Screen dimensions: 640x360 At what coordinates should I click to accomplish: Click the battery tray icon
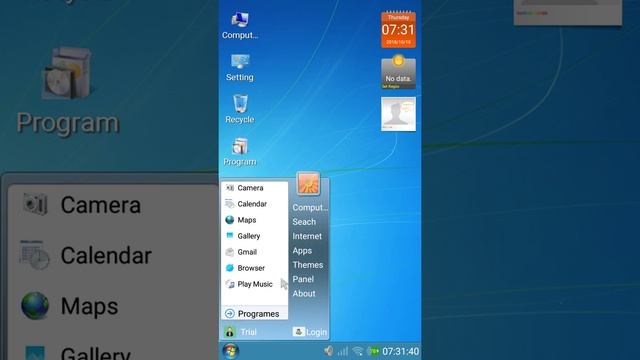(x=373, y=351)
